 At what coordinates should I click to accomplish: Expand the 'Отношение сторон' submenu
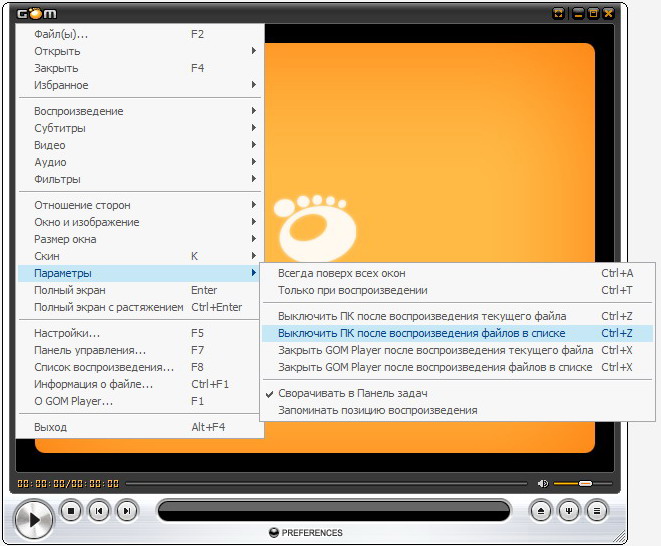pyautogui.click(x=139, y=205)
